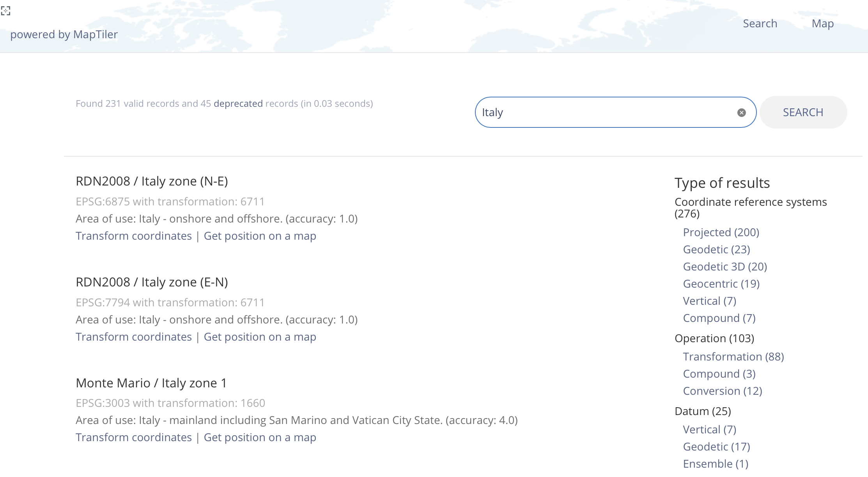Filter operations by Conversion (12)
Viewport: 868px width, 477px height.
[x=722, y=391]
